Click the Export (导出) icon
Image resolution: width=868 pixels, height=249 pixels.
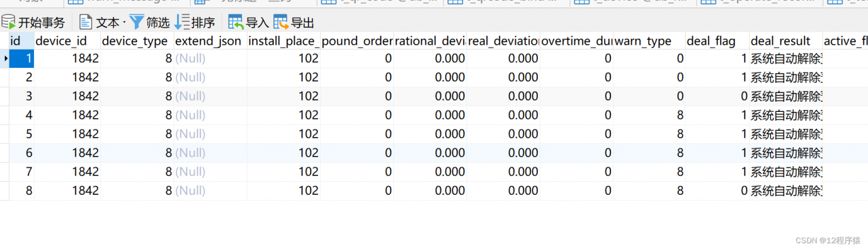[x=281, y=22]
